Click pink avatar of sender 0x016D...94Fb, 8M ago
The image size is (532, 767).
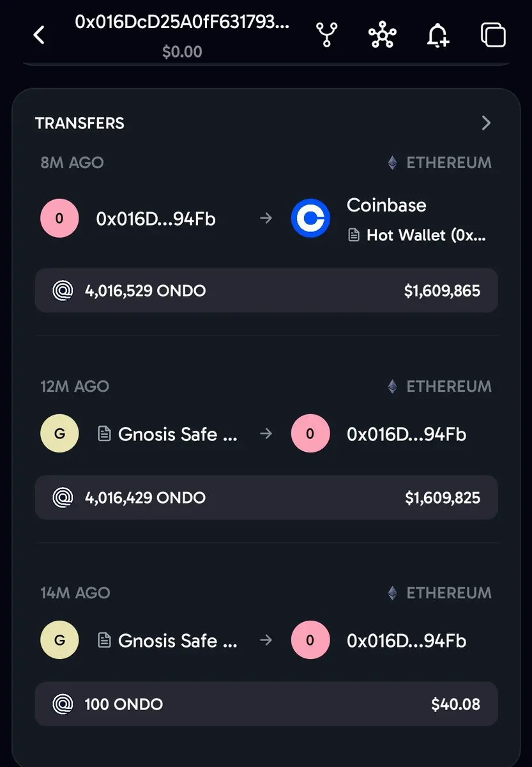[x=59, y=219]
